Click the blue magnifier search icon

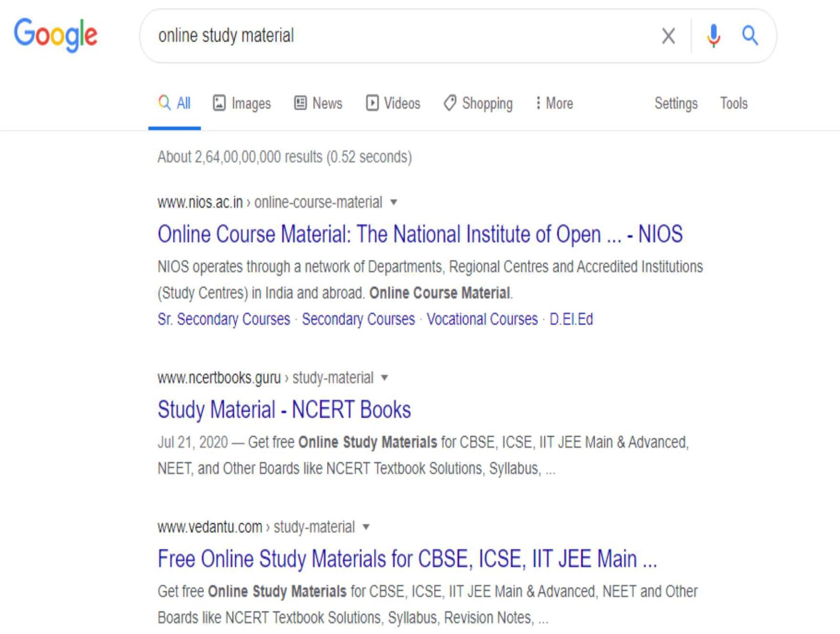point(750,36)
